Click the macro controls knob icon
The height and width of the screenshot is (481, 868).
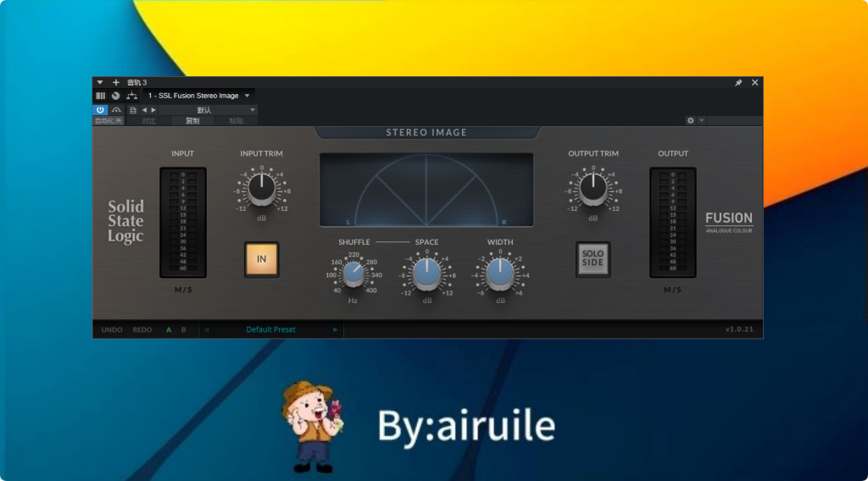(115, 96)
